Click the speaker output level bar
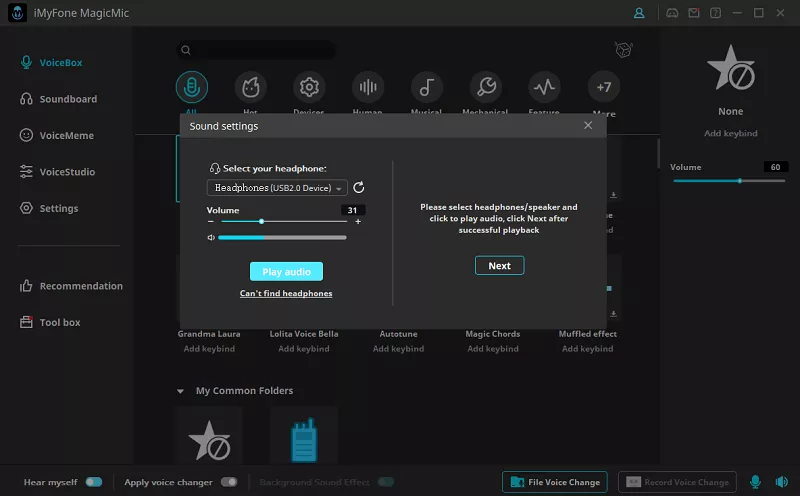 (282, 237)
